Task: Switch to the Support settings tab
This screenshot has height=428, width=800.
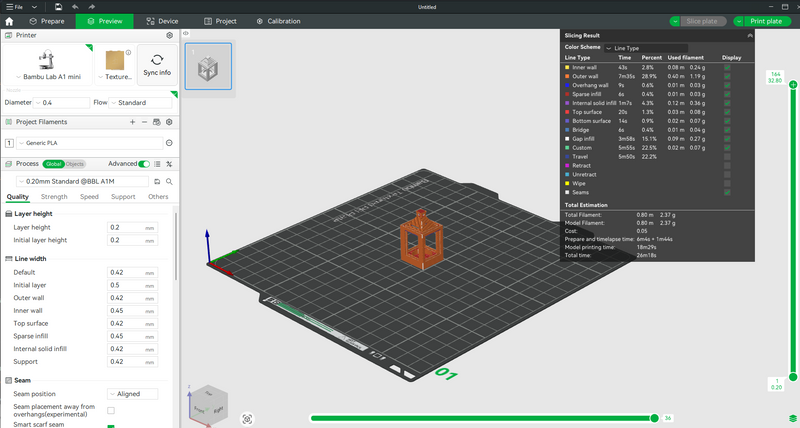Action: pyautogui.click(x=123, y=196)
